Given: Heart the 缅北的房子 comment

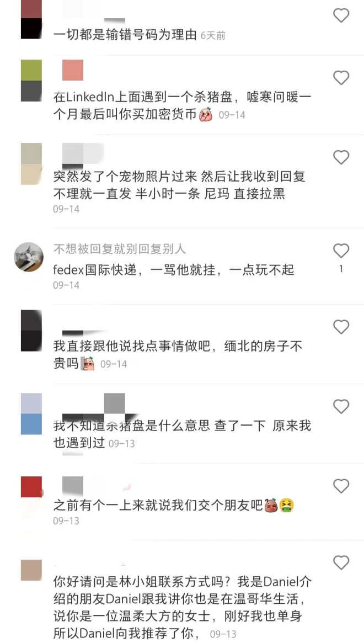Looking at the screenshot, I should [341, 327].
